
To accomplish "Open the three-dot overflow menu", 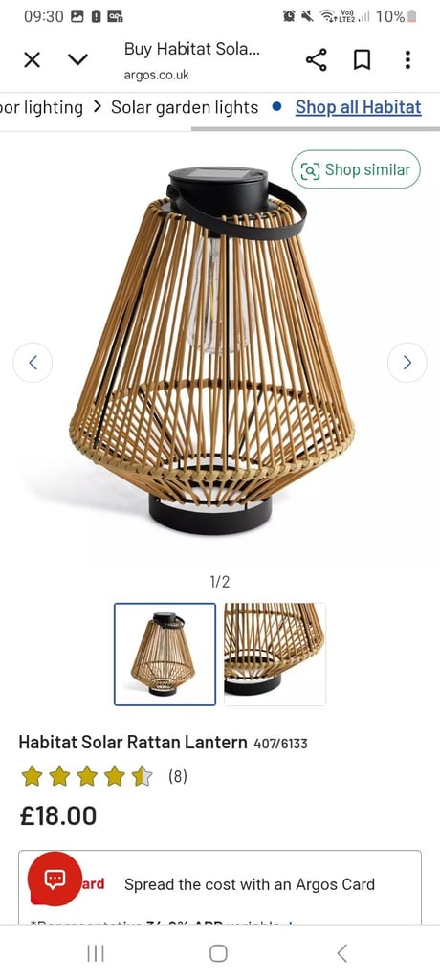I will pyautogui.click(x=407, y=60).
